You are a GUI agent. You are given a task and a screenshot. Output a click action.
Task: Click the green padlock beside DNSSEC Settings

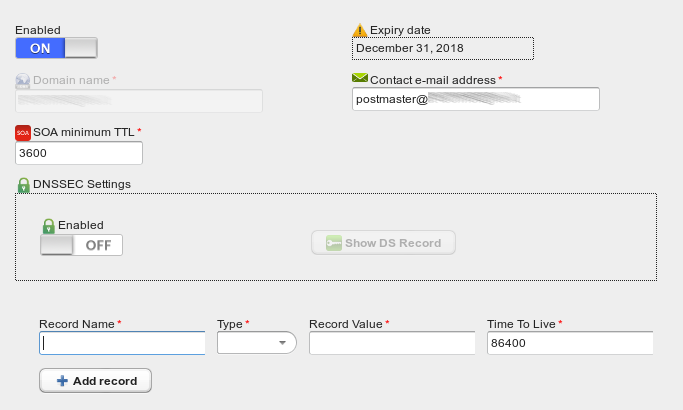coord(24,185)
